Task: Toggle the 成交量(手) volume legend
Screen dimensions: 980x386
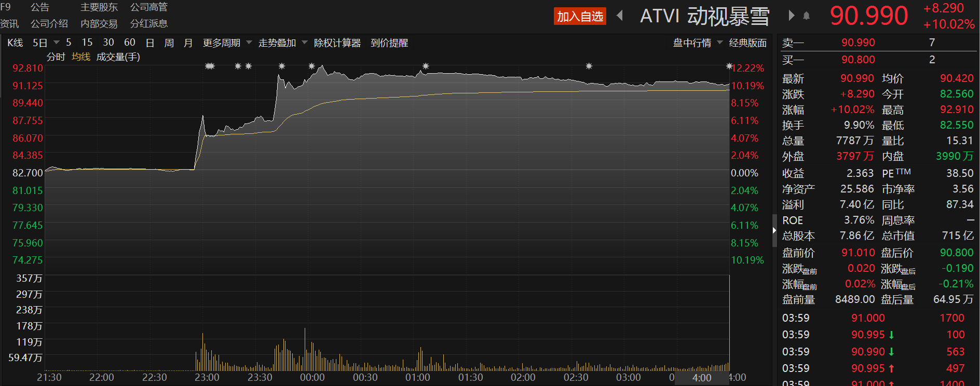Action: 118,57
